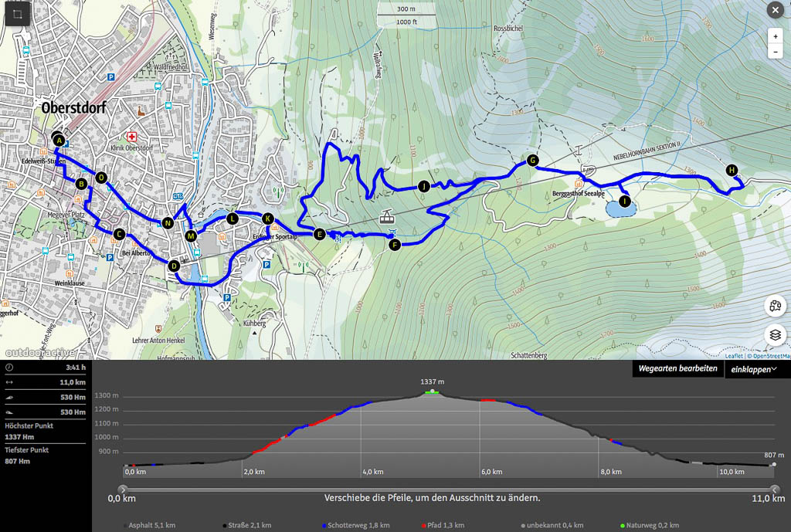Click the 1337 m peak marker
Screen dimensions: 791x532
(x=433, y=391)
